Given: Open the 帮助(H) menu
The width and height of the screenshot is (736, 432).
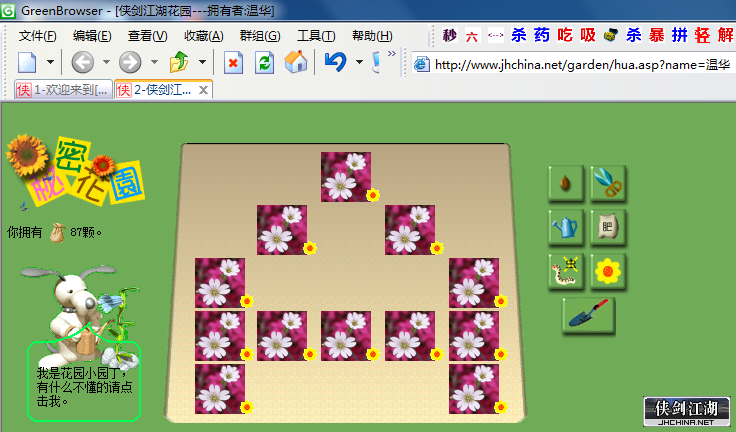Looking at the screenshot, I should click(x=372, y=36).
